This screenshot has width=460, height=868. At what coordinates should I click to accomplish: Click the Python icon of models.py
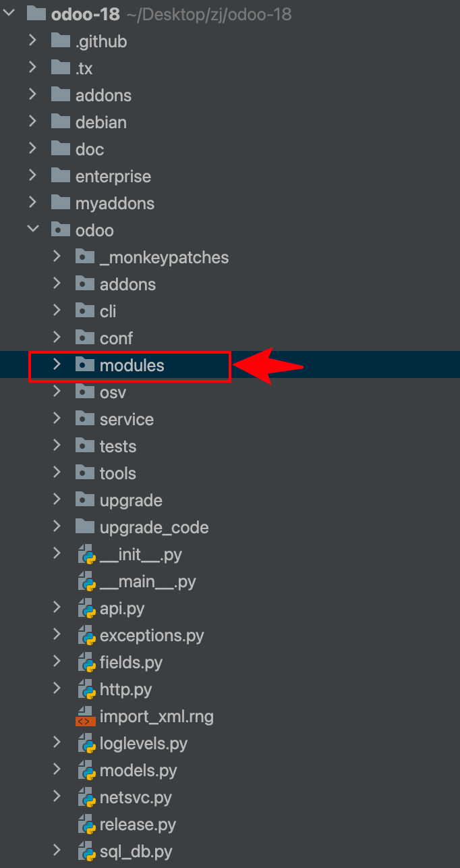pos(85,771)
